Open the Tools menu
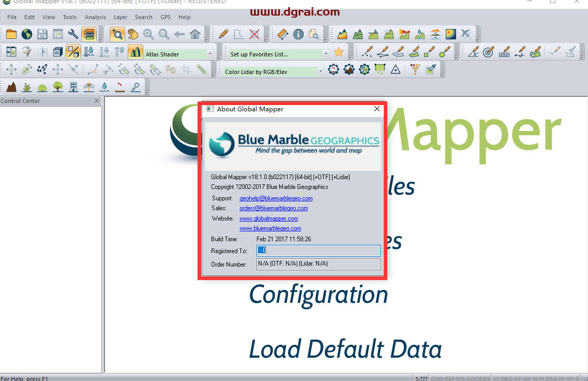 pyautogui.click(x=69, y=17)
